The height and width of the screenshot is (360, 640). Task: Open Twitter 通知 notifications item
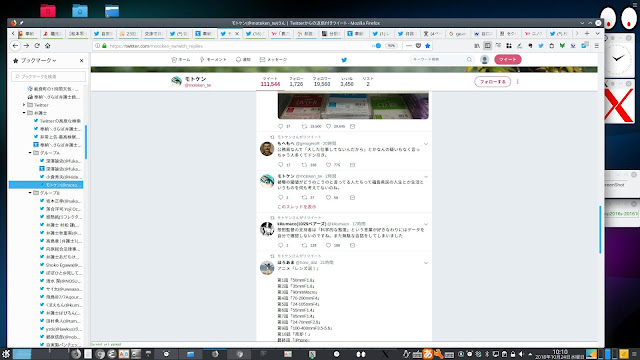(243, 60)
